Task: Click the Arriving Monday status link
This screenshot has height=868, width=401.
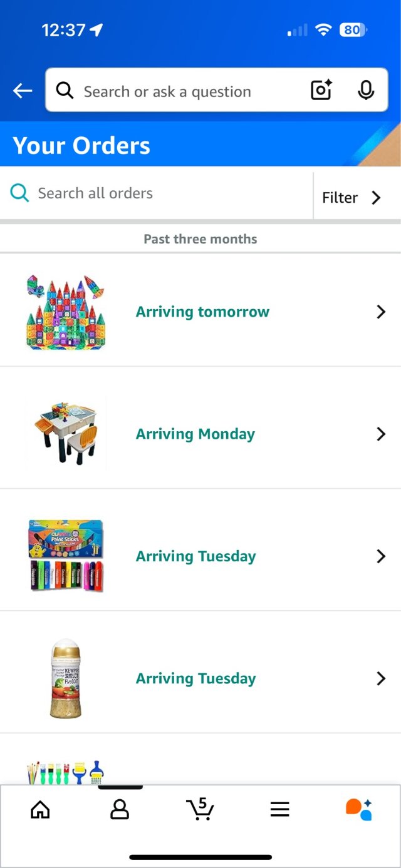Action: [195, 434]
